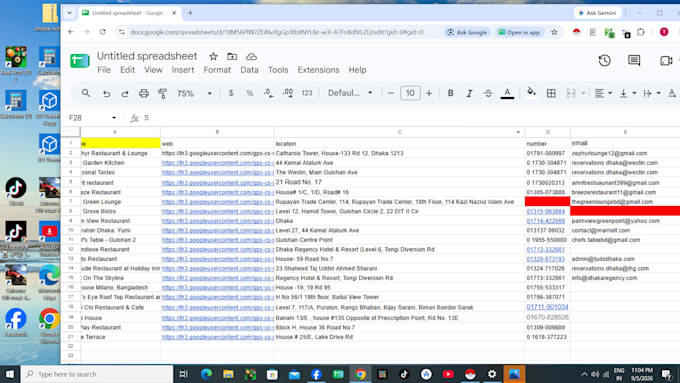Search the menus magnifier icon

pyautogui.click(x=86, y=93)
